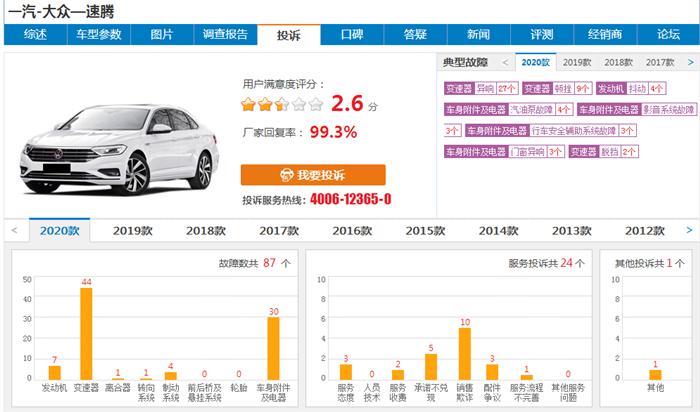Select 2020款 in 典型故障 panel

point(536,62)
